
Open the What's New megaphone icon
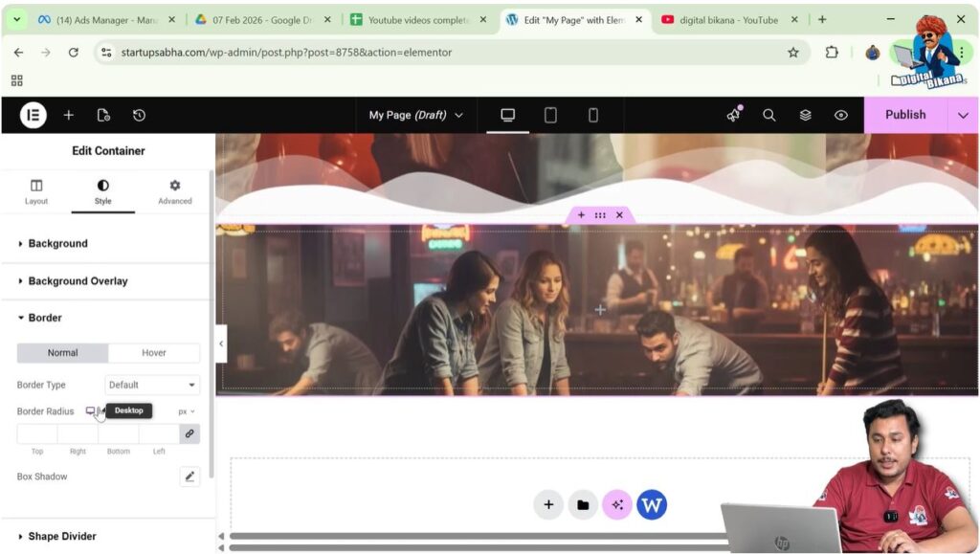coord(733,115)
